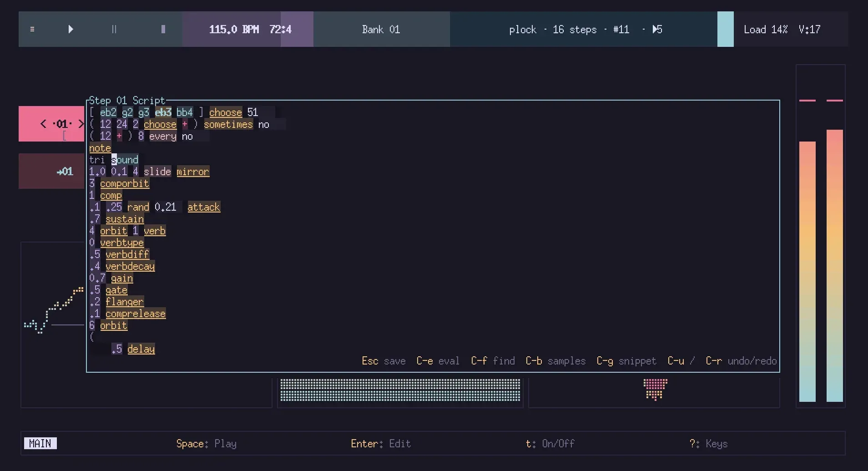Click the verbtype keyword
868x471 pixels.
[x=122, y=243]
